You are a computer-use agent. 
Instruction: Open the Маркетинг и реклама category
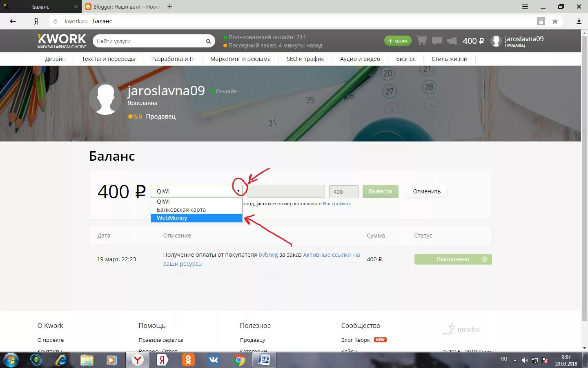point(241,59)
